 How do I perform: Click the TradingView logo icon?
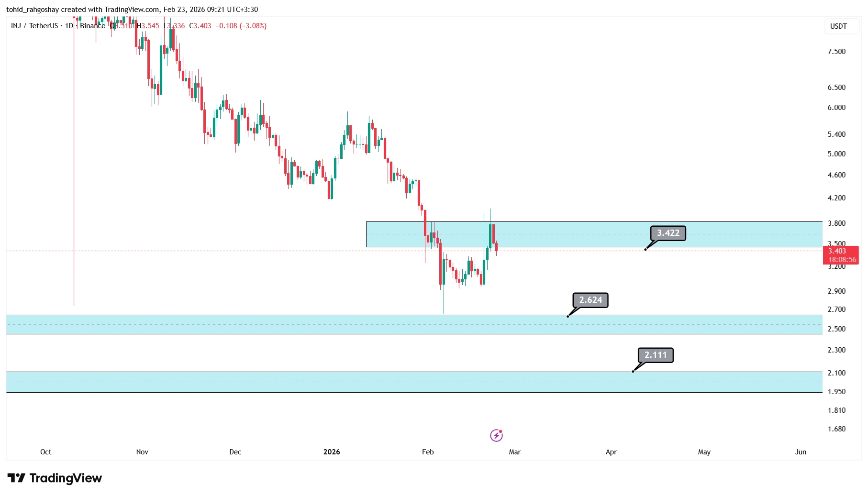tap(16, 478)
